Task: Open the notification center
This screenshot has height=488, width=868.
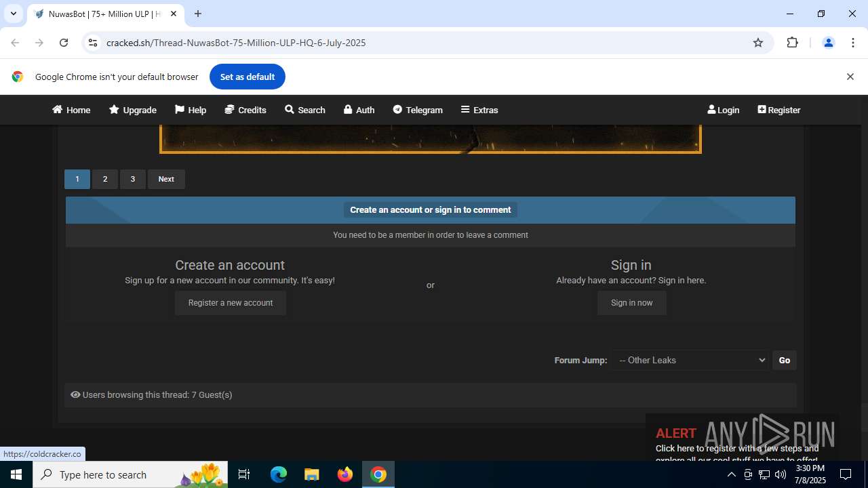Action: 846,474
